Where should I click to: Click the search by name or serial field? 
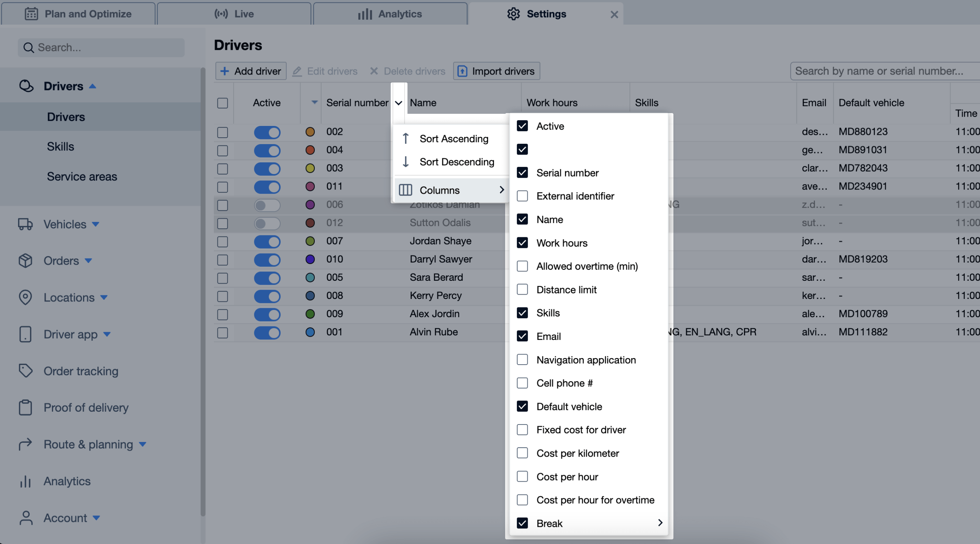click(x=884, y=71)
